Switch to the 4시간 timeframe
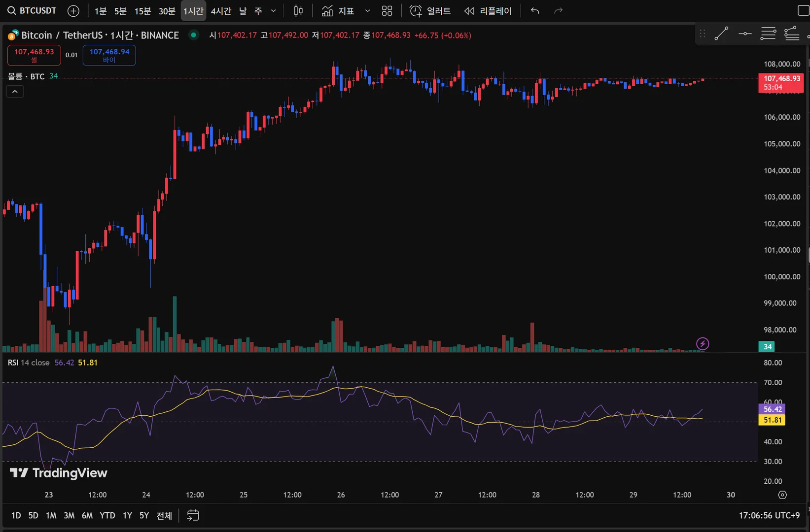 (221, 11)
